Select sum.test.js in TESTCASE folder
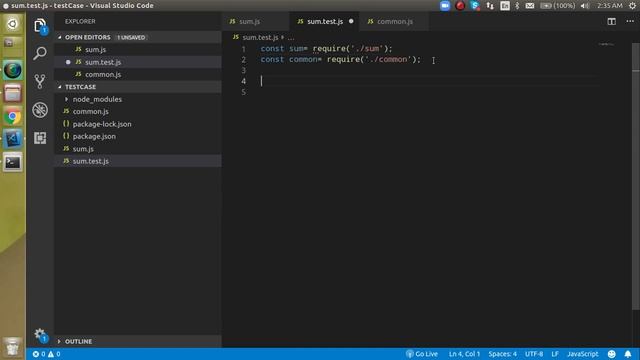 coord(138,161)
